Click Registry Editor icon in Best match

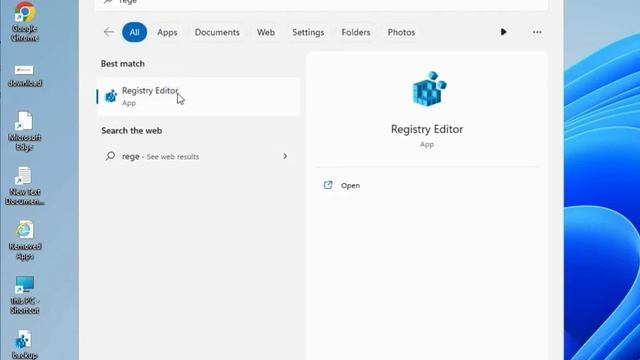tap(111, 96)
